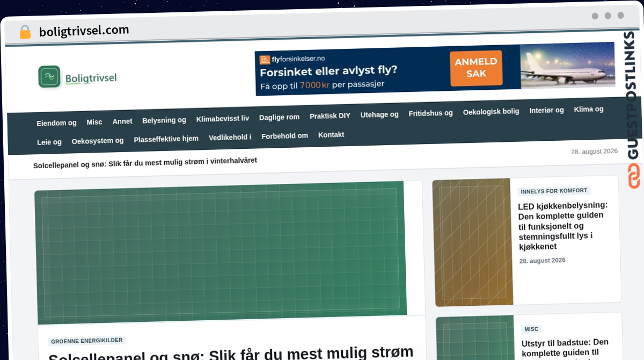The width and height of the screenshot is (644, 360).
Task: Open the Praktisk DIY menu item
Action: point(330,116)
